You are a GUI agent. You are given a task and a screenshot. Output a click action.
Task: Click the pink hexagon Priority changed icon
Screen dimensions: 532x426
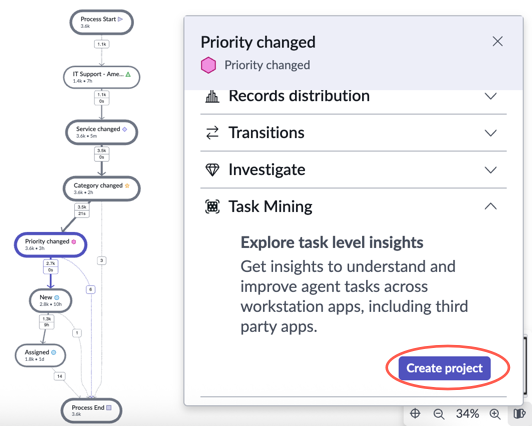[x=208, y=65]
